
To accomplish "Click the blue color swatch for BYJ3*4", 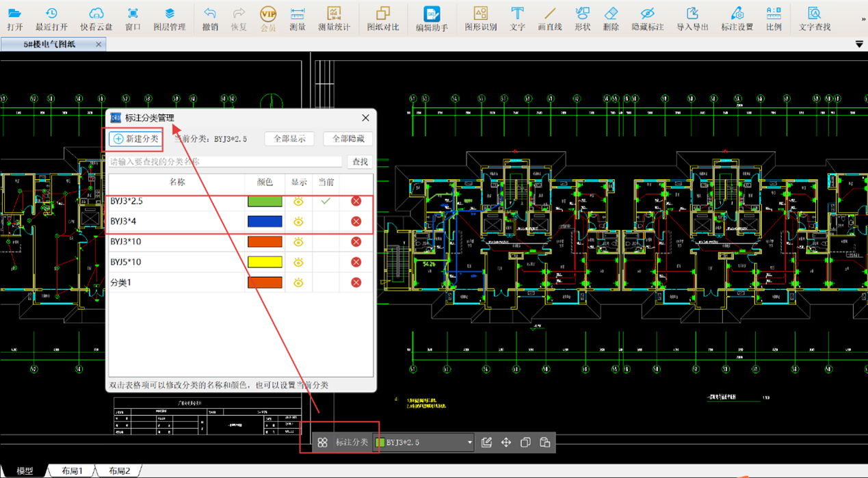I will coord(265,222).
